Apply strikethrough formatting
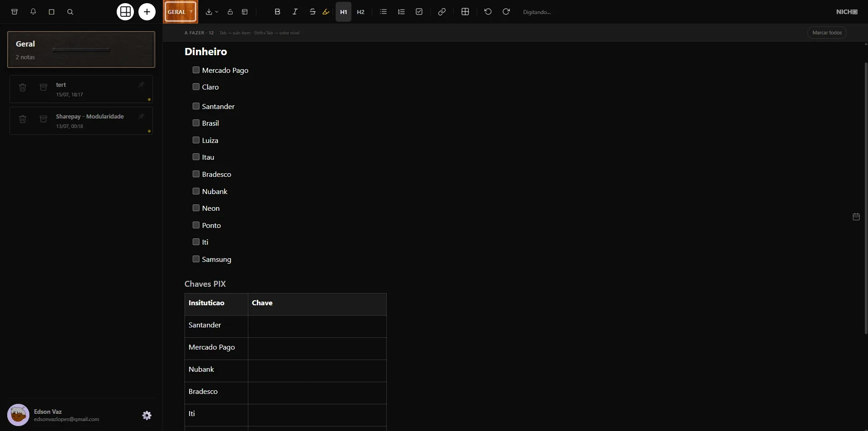 (x=313, y=12)
